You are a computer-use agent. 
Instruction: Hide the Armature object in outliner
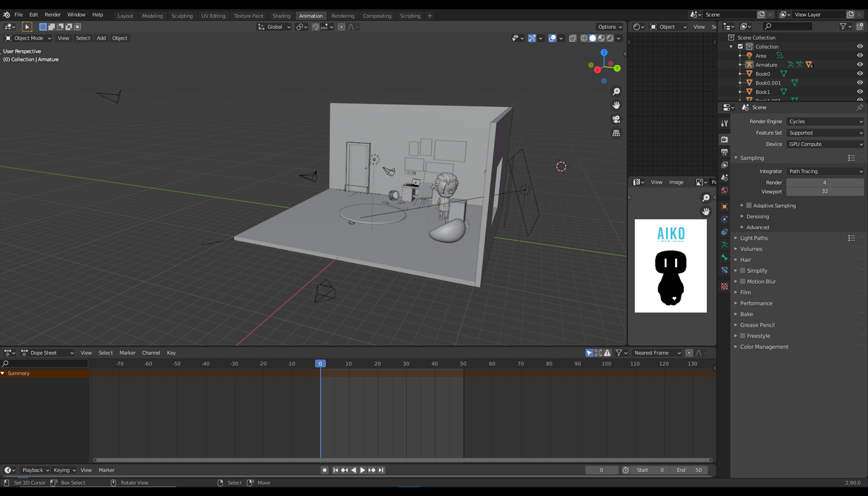[x=859, y=64]
